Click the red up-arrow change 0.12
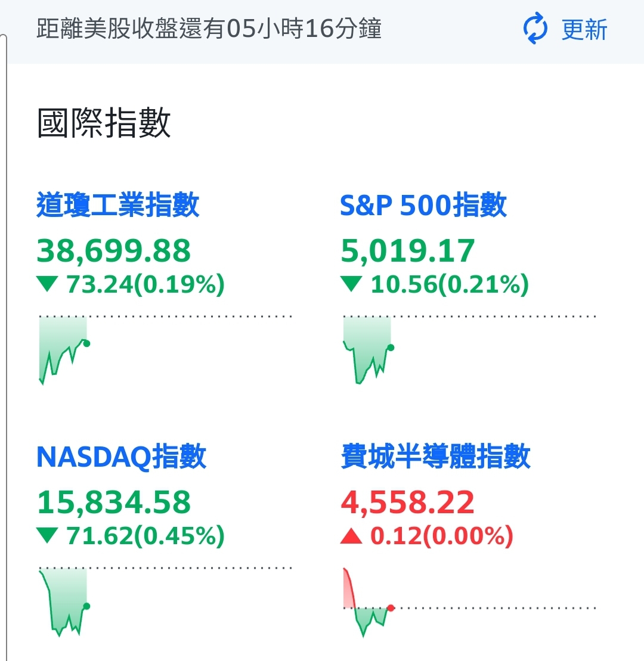This screenshot has height=661, width=644. coord(427,536)
